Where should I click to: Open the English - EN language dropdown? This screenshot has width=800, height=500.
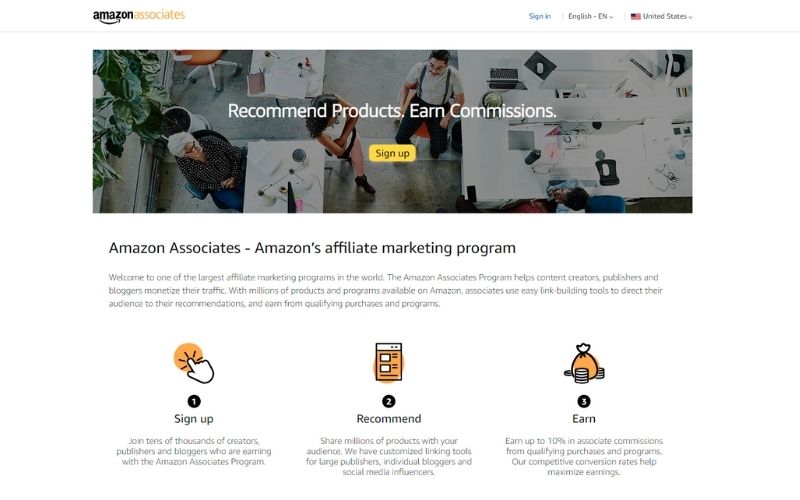click(590, 16)
